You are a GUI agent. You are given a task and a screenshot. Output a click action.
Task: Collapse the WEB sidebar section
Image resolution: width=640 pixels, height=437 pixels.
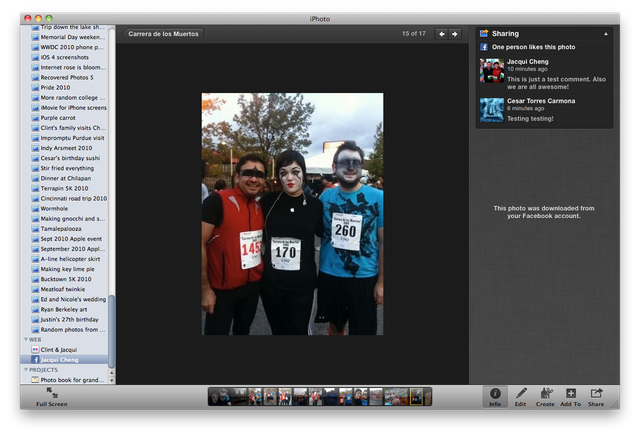26,339
